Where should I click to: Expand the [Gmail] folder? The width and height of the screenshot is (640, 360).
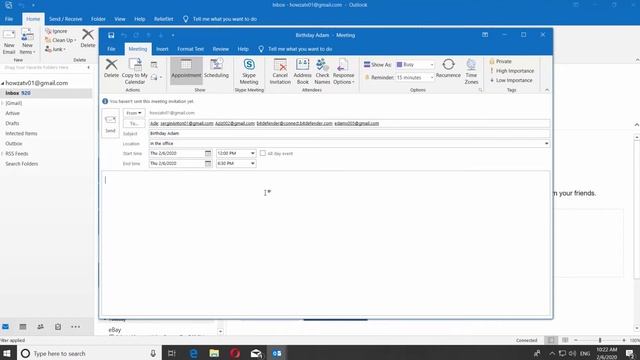[x=2, y=103]
